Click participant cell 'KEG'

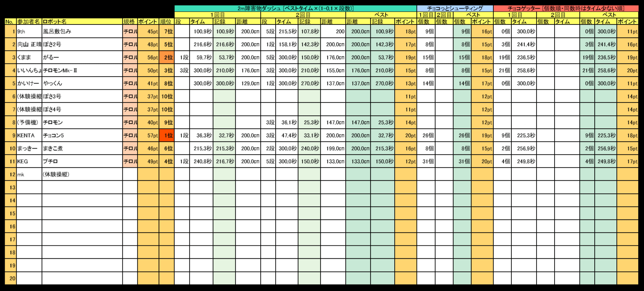coord(29,161)
